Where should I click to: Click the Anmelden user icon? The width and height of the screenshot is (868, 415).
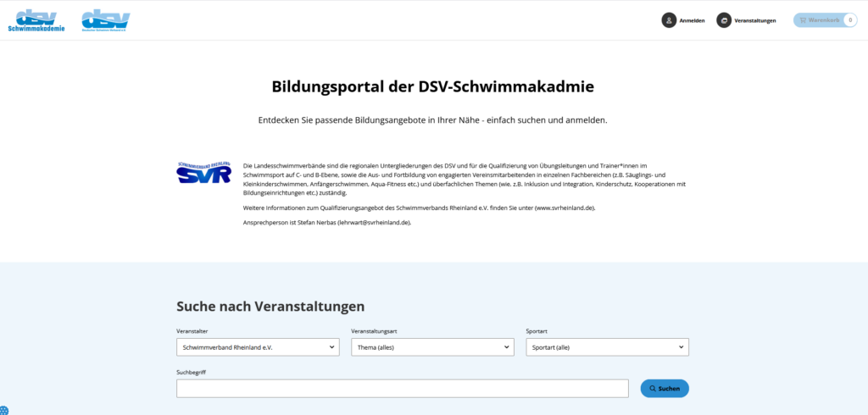tap(669, 20)
